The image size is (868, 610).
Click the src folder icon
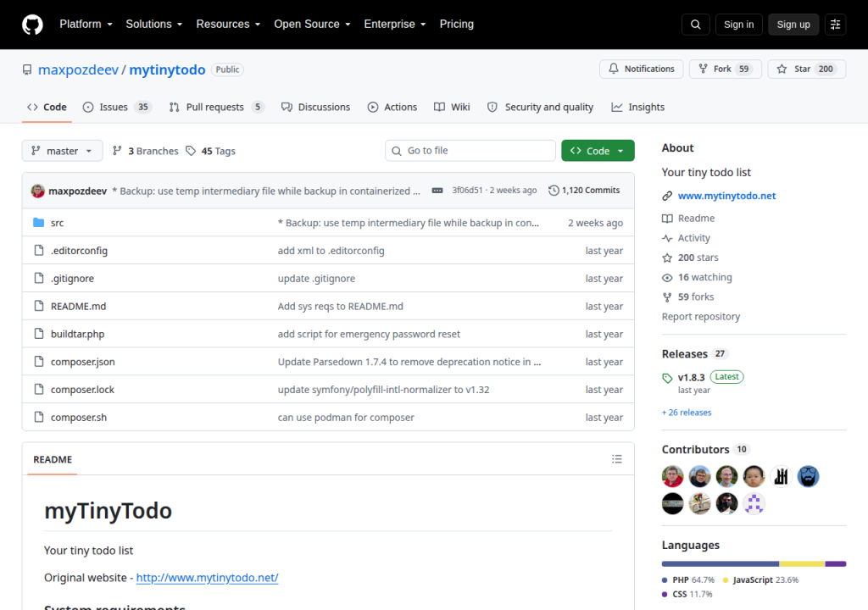pyautogui.click(x=39, y=223)
